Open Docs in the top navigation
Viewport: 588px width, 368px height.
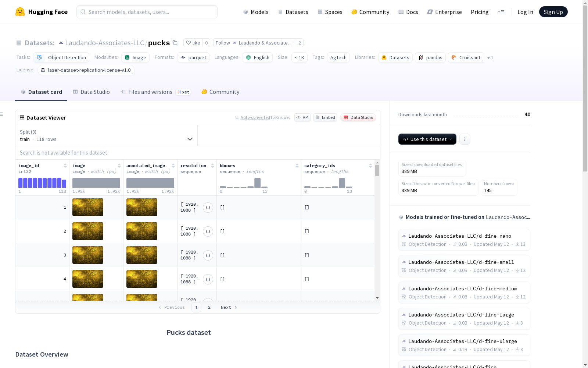408,12
